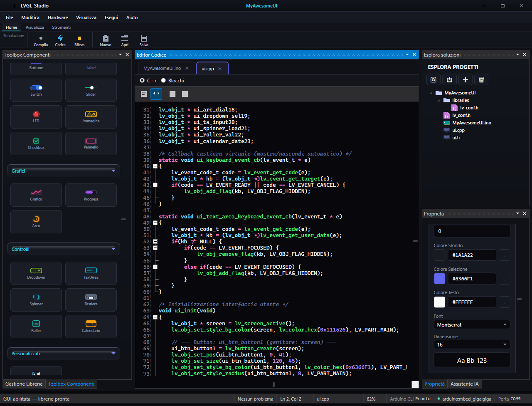
Task: Add a Calendario component from toolbox
Action: tap(91, 327)
